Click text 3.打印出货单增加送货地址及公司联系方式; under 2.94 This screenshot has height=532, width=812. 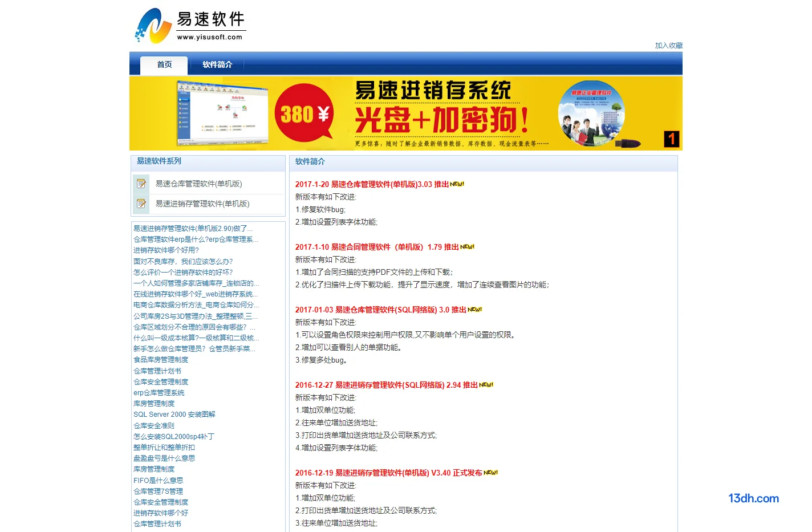click(366, 436)
